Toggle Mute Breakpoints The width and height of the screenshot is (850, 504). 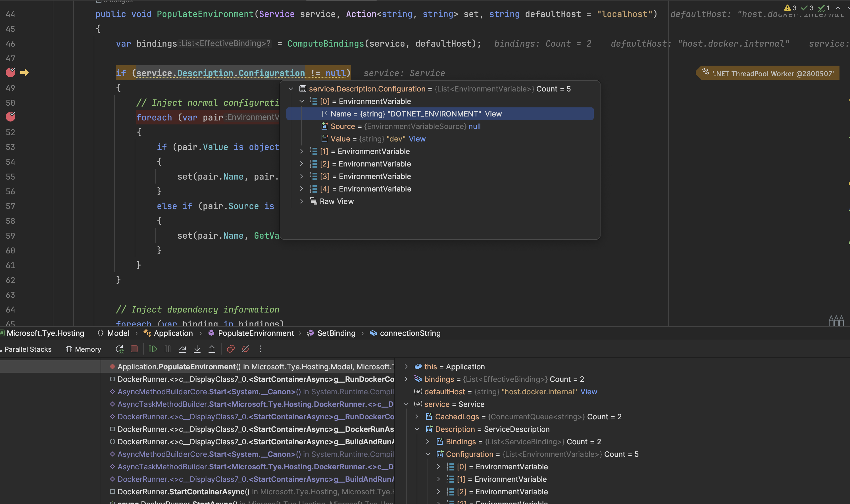[x=245, y=349]
